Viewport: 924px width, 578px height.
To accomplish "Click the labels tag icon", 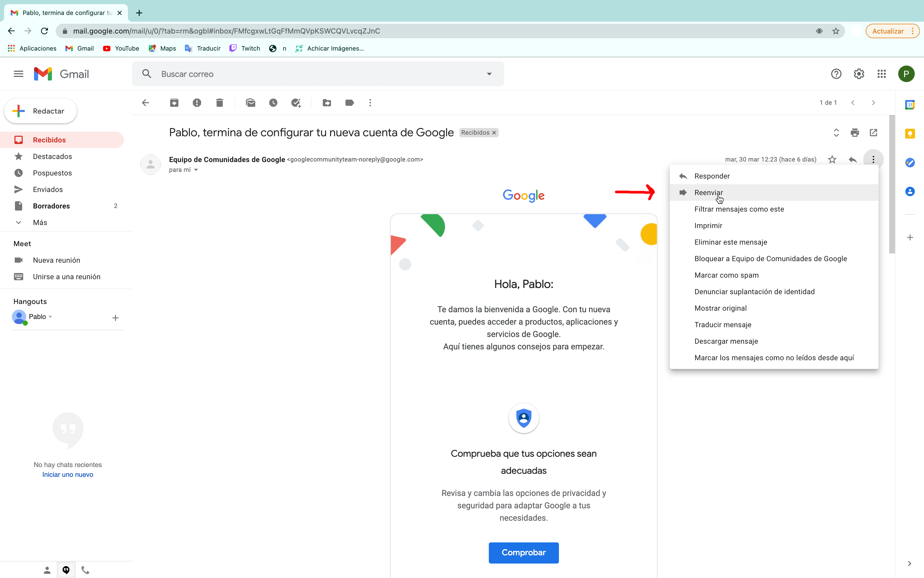I will [349, 102].
